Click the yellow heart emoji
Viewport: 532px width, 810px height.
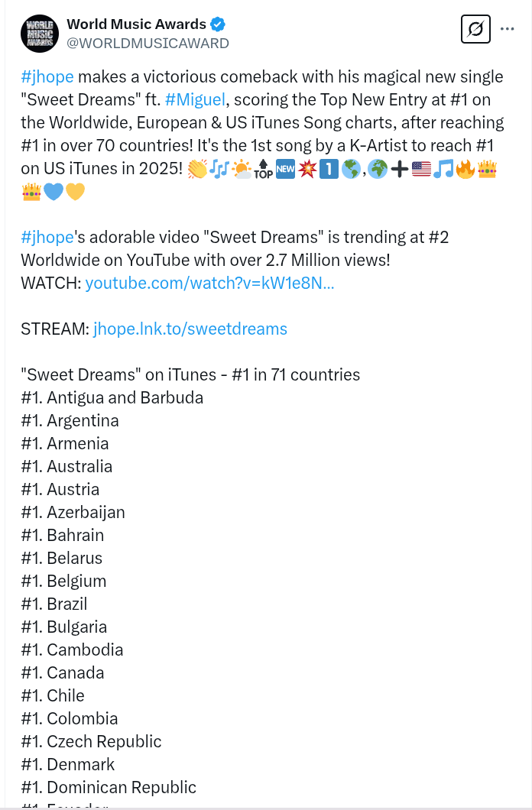tap(75, 192)
